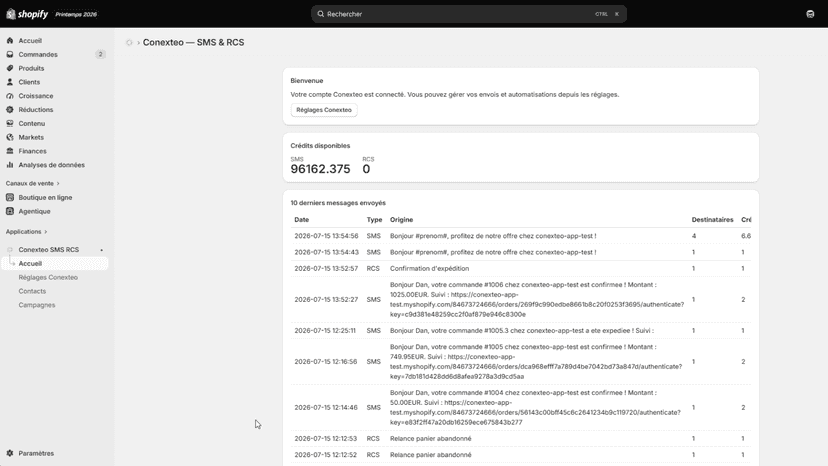Viewport: 828px width, 466px height.
Task: Click Bienvenue card heading
Action: [307, 81]
